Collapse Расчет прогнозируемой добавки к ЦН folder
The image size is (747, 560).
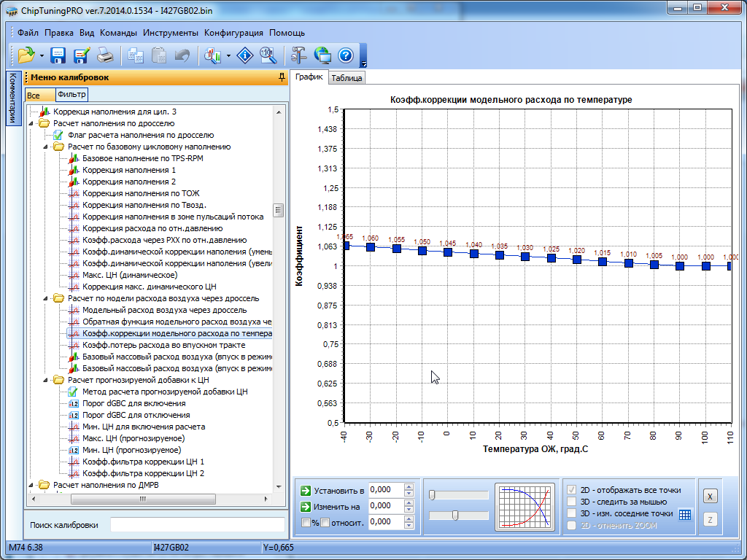(x=46, y=380)
